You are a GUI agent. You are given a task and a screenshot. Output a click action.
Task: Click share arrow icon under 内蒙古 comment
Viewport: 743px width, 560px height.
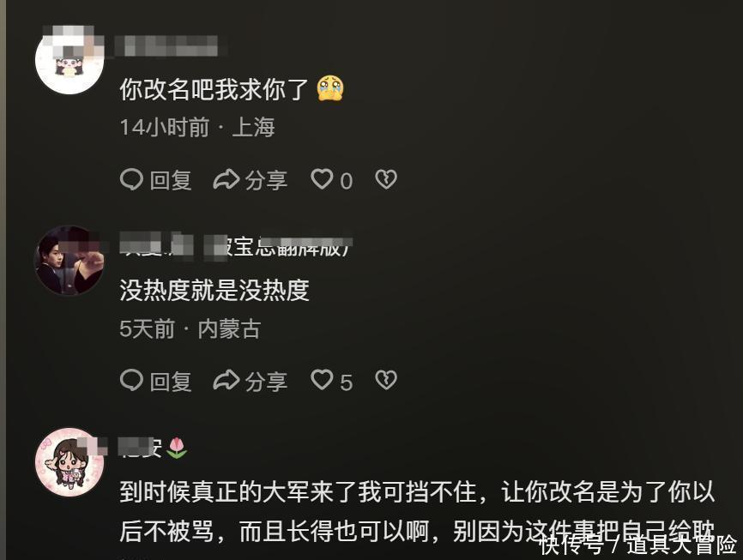tap(226, 381)
